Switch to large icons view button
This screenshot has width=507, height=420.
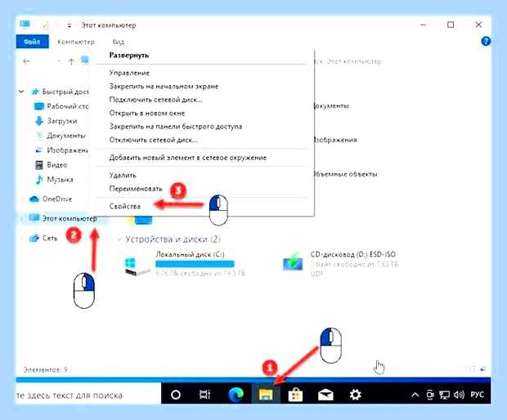point(483,369)
